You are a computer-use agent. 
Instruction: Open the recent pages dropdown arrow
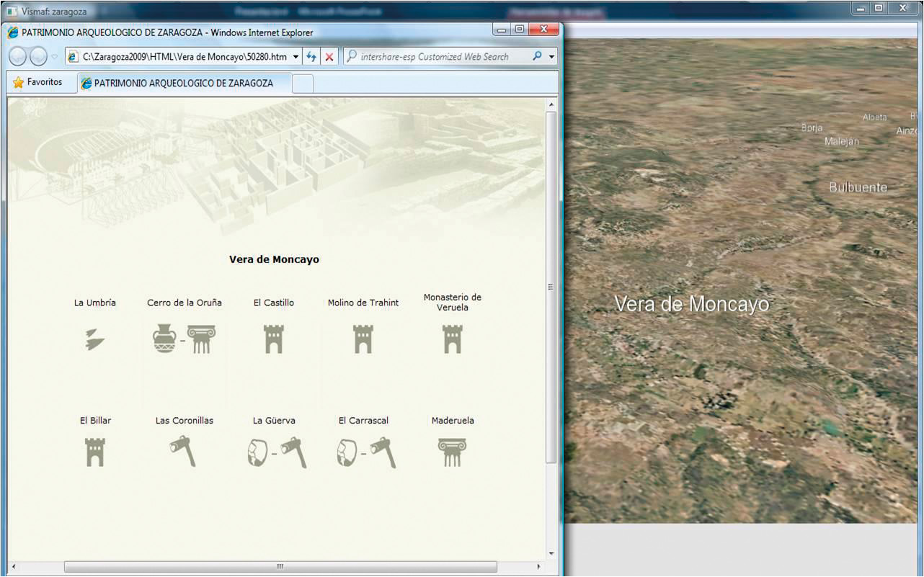54,57
